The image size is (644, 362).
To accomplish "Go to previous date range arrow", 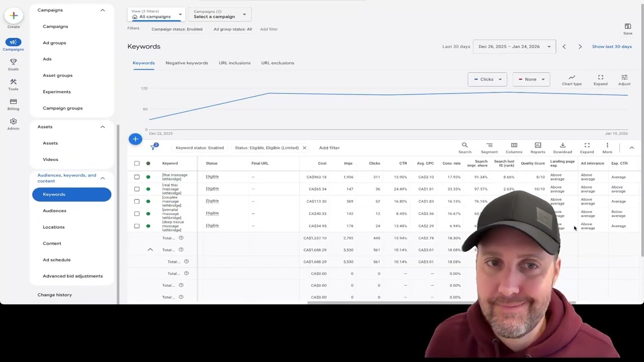I will [x=564, y=47].
